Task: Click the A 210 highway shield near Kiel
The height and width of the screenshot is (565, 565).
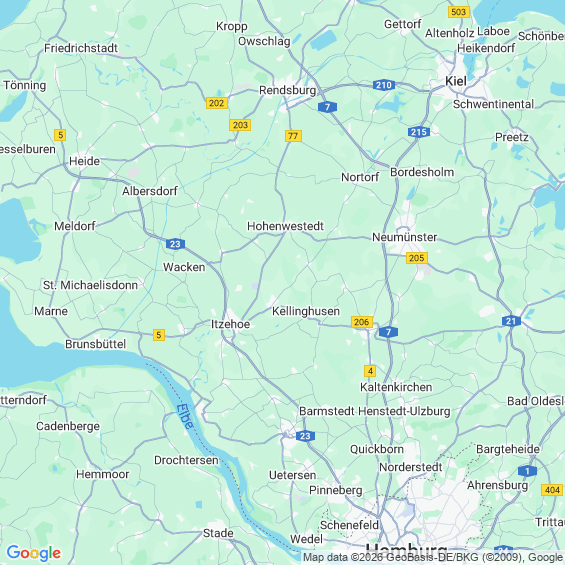Action: click(384, 85)
